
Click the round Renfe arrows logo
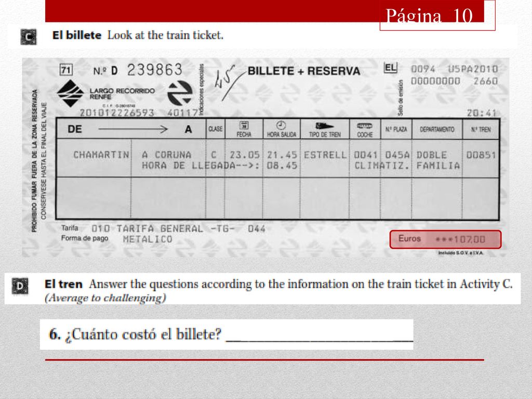[180, 92]
